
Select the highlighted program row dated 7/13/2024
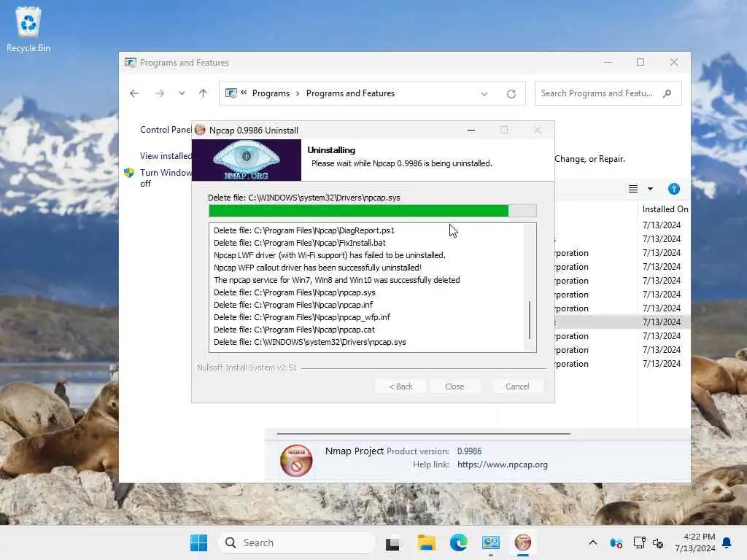click(622, 322)
